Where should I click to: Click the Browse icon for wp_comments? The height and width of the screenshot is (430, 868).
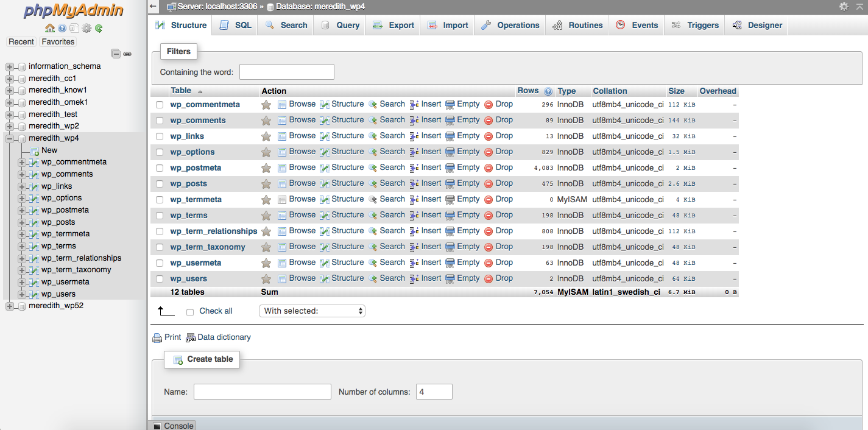pos(282,121)
